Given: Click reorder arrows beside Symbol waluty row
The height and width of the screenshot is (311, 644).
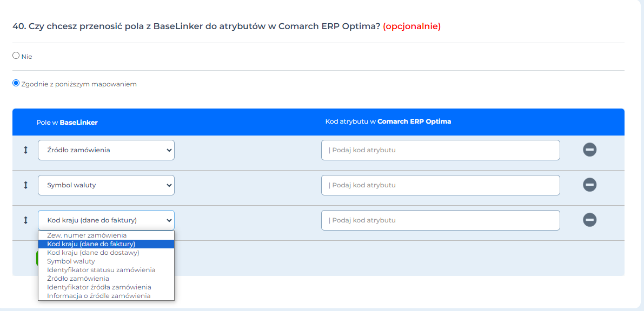Looking at the screenshot, I should click(25, 185).
